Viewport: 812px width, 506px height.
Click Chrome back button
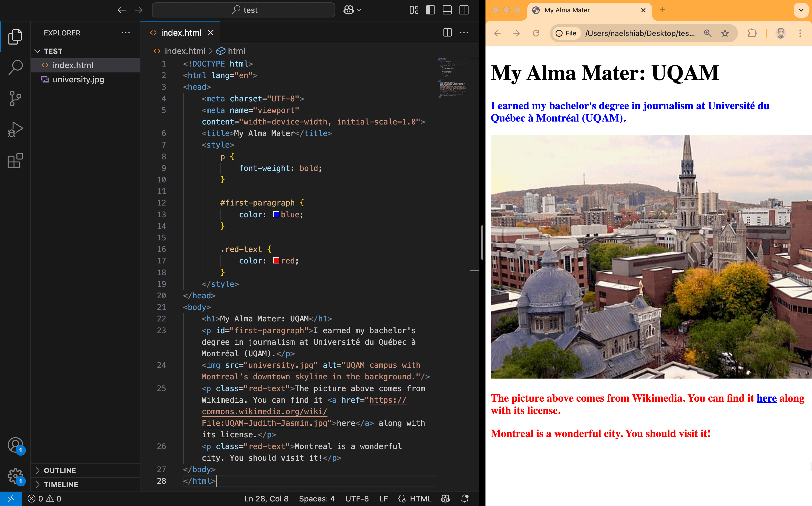point(497,33)
